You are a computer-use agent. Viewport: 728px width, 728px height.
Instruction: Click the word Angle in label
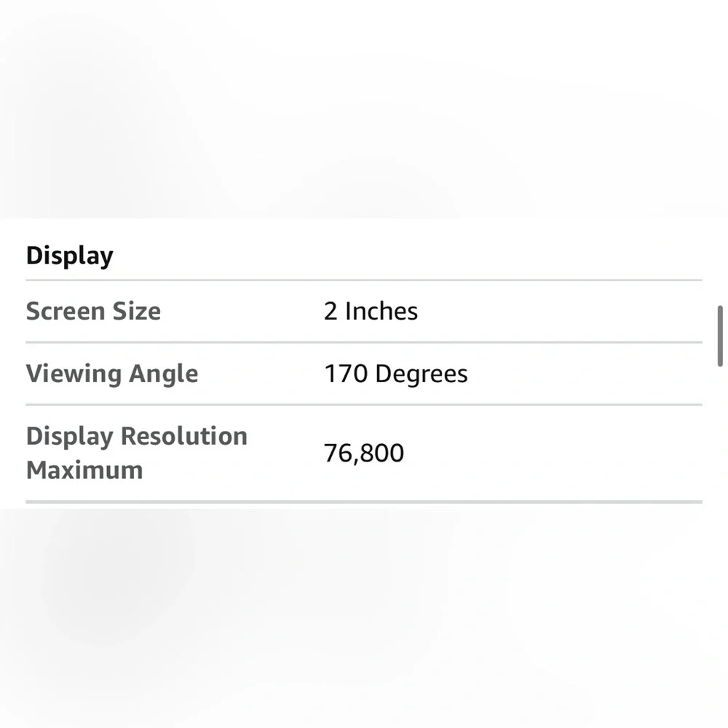pos(163,374)
